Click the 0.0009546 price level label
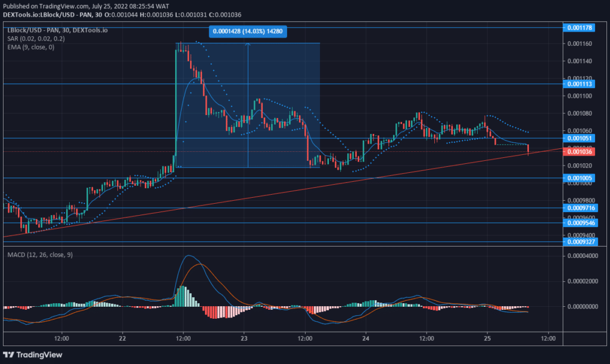This screenshot has height=364, width=610. (580, 223)
